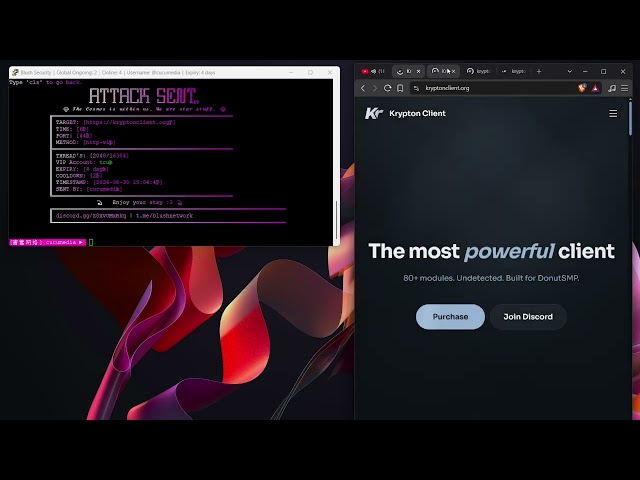The width and height of the screenshot is (640, 480).
Task: Open Brave Rewards triangle icon
Action: click(596, 88)
